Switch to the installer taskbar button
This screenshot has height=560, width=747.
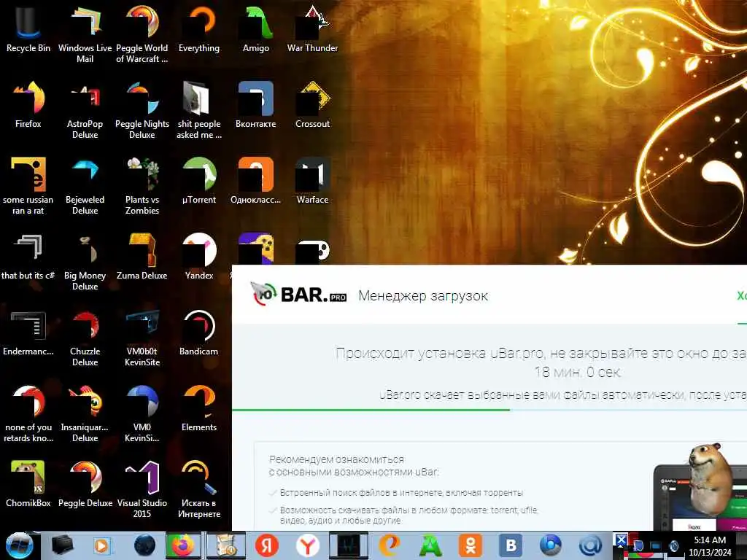225,545
